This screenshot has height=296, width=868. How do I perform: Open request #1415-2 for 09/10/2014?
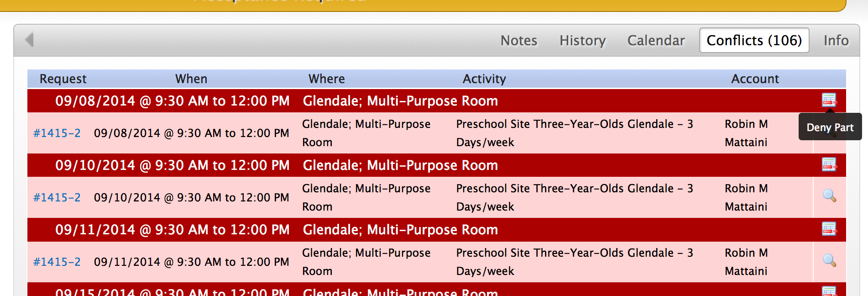point(57,197)
